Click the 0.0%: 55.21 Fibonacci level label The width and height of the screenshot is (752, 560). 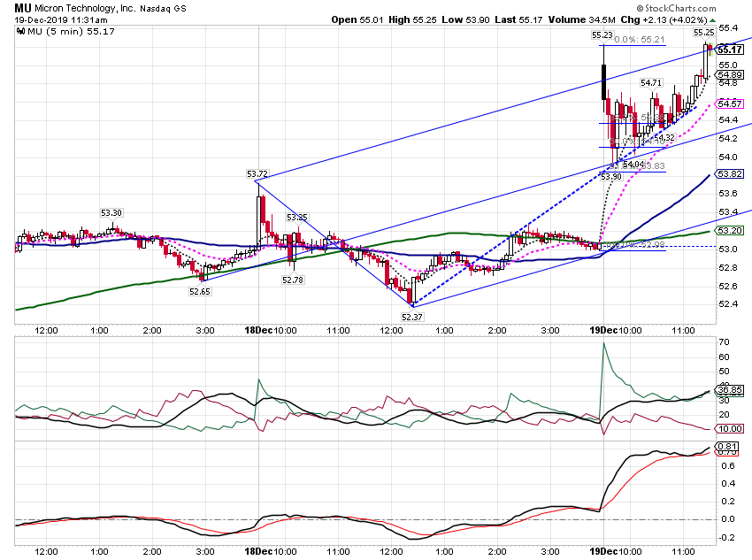tap(640, 39)
